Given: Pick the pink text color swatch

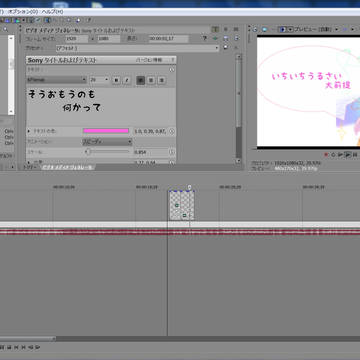Looking at the screenshot, I should [106, 131].
